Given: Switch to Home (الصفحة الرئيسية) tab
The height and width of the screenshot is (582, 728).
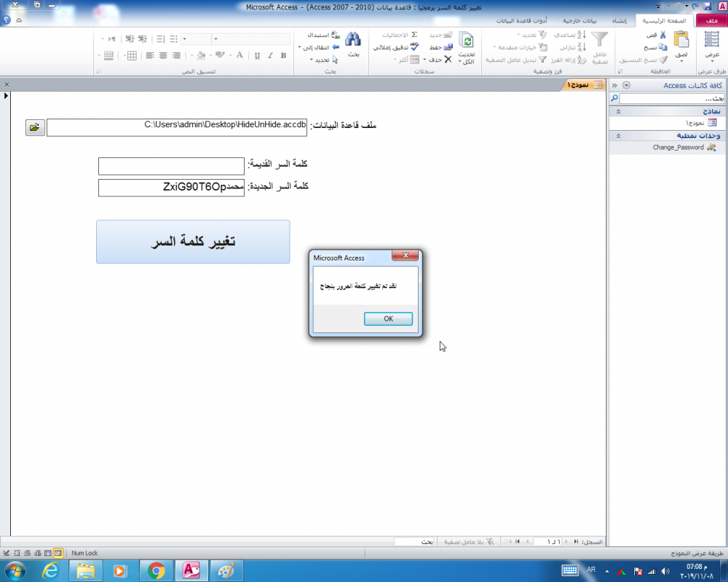Looking at the screenshot, I should tap(664, 20).
